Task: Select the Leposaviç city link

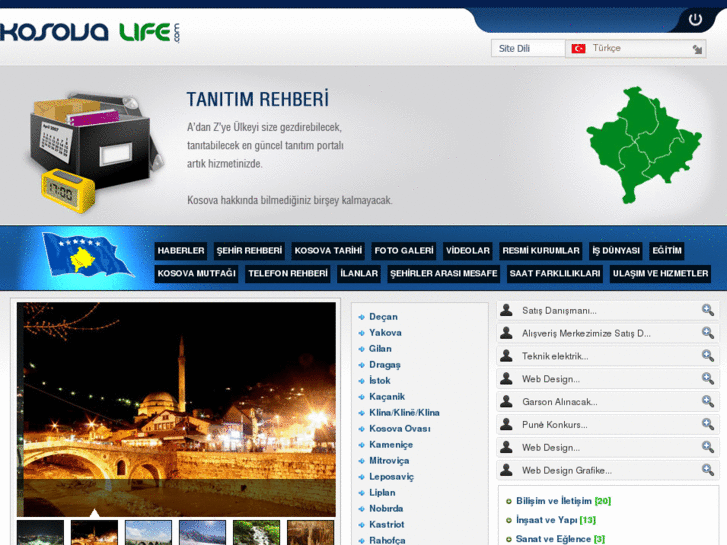Action: 391,476
